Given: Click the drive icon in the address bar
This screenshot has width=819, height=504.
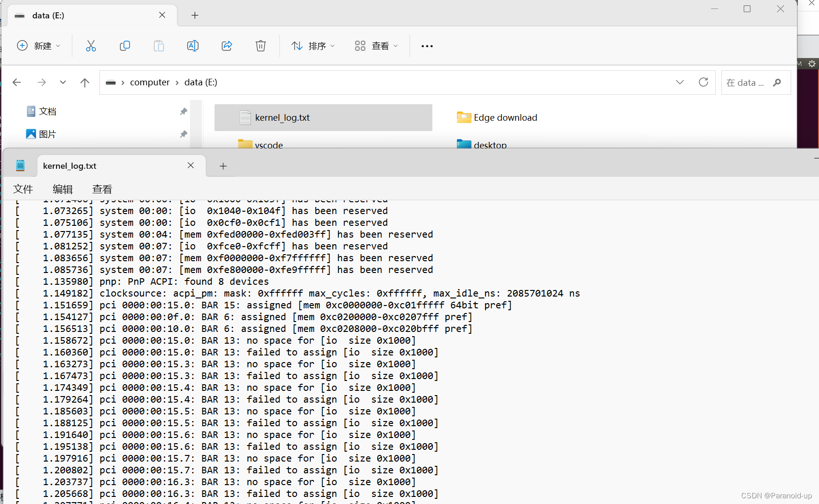Looking at the screenshot, I should (x=111, y=83).
